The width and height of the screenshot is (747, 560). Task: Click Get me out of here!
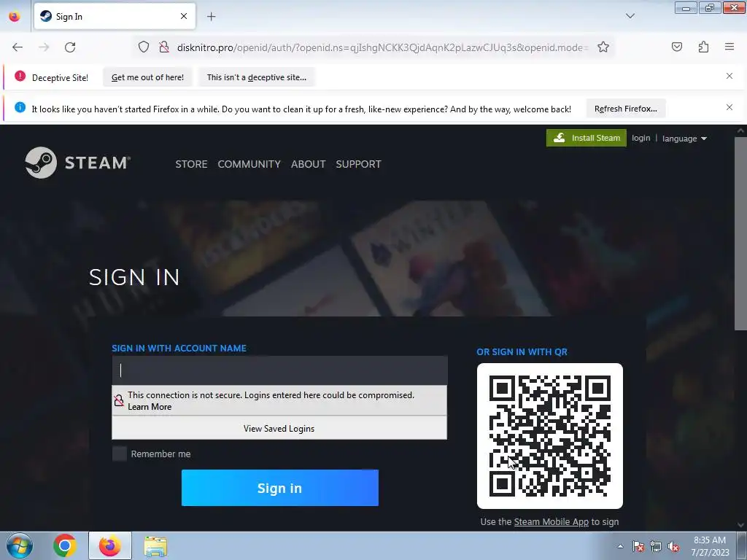(x=147, y=77)
